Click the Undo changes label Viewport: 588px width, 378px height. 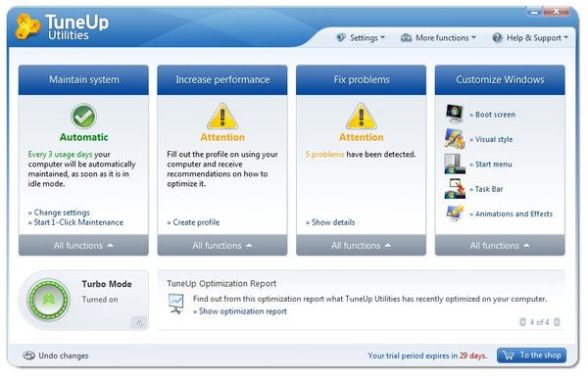click(64, 355)
